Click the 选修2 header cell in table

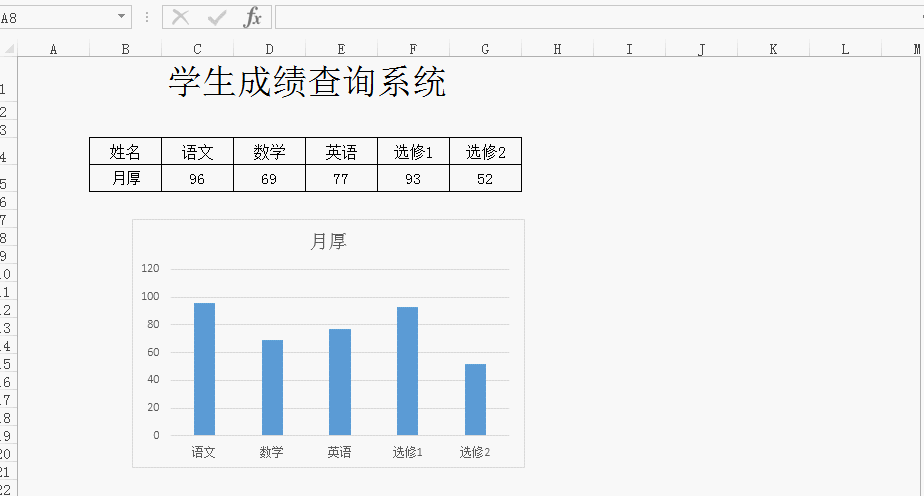pyautogui.click(x=485, y=151)
